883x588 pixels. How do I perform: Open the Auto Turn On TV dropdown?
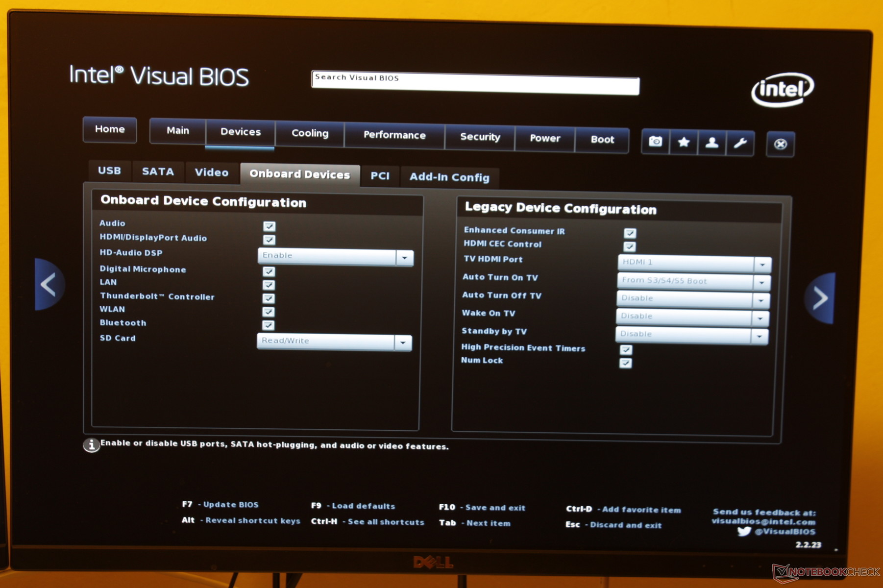693,282
